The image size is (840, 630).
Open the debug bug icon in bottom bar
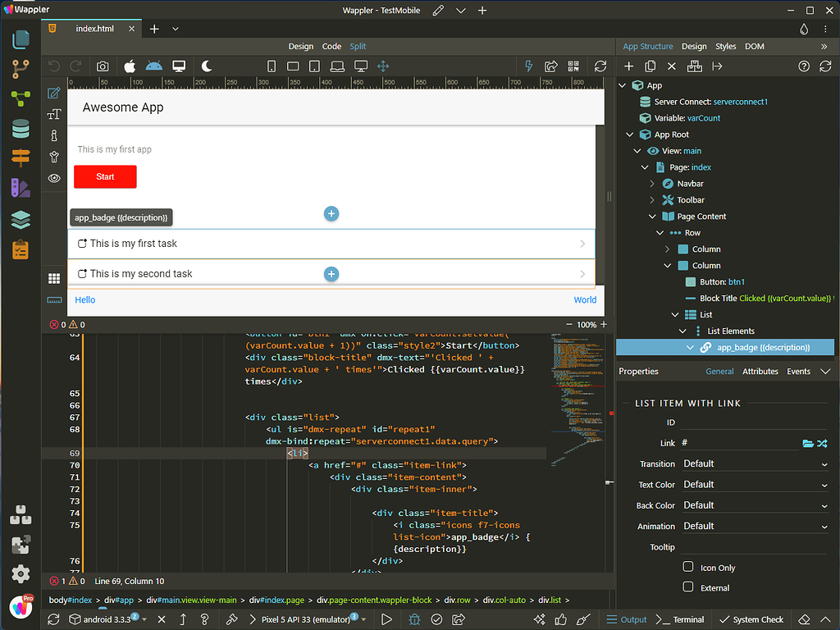click(414, 619)
